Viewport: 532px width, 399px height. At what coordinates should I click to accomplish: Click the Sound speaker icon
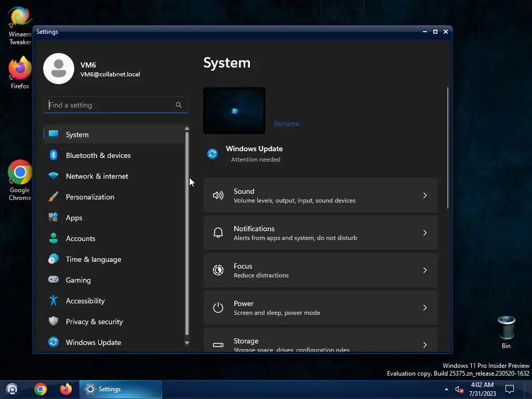[218, 195]
